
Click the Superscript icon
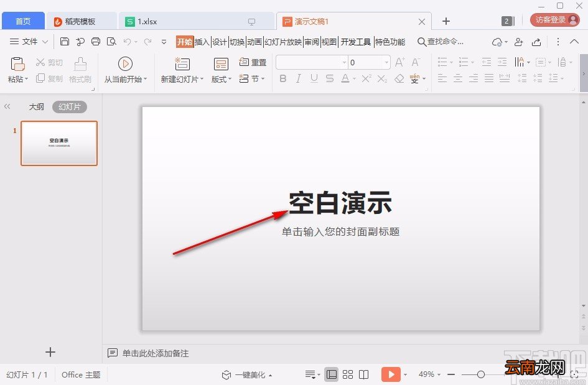pyautogui.click(x=366, y=78)
